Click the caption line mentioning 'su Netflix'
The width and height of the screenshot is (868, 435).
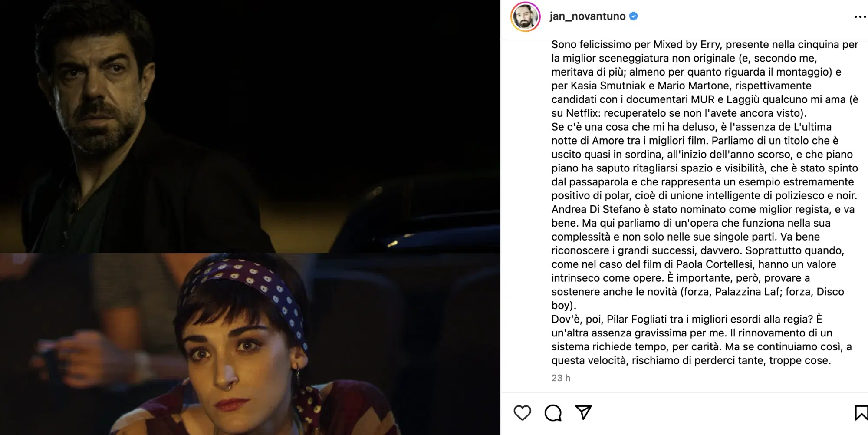[679, 113]
